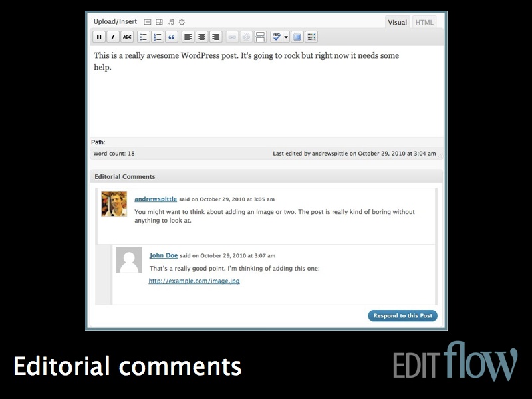Switch to the Visual editor tab
Image resolution: width=532 pixels, height=399 pixels.
point(397,22)
